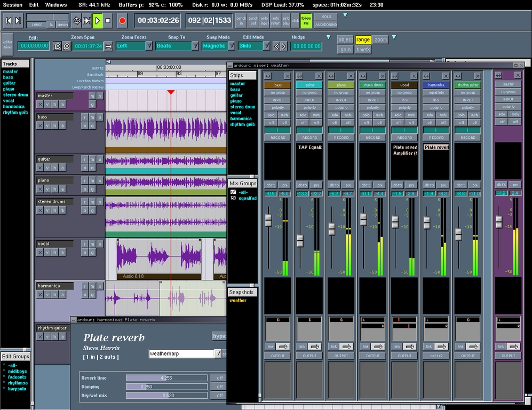Click the nudge backward arrow
The image size is (532, 410).
(276, 46)
